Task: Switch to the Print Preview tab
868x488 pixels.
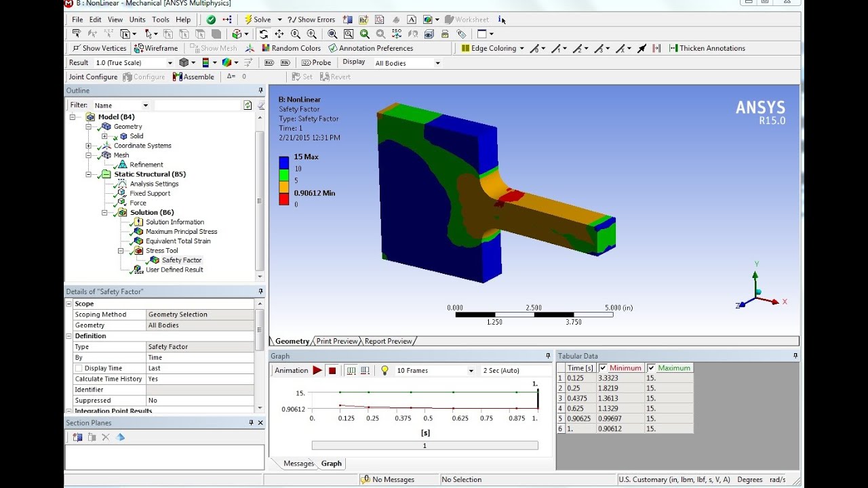Action: [x=336, y=341]
